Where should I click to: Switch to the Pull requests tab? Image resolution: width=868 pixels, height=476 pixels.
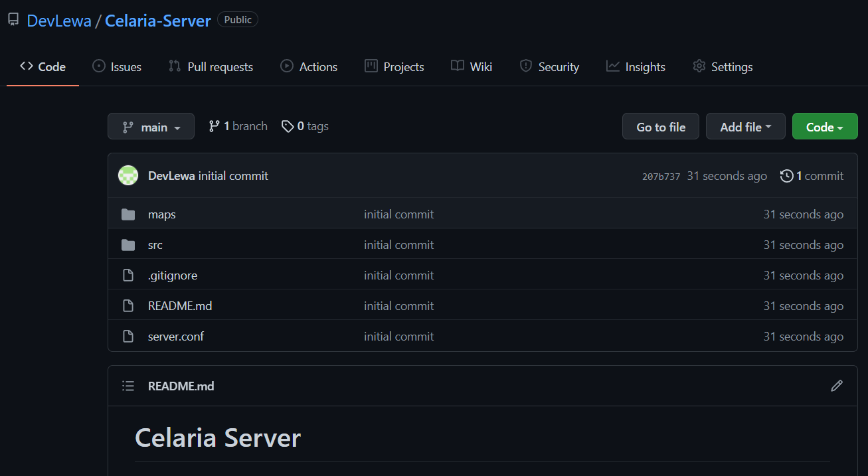pos(211,66)
